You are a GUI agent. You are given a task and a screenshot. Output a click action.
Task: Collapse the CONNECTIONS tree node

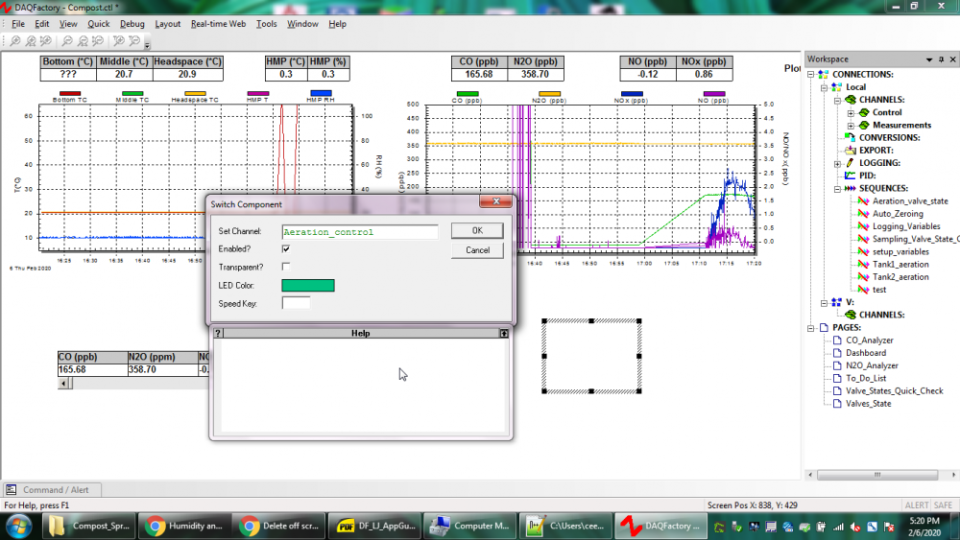click(811, 74)
